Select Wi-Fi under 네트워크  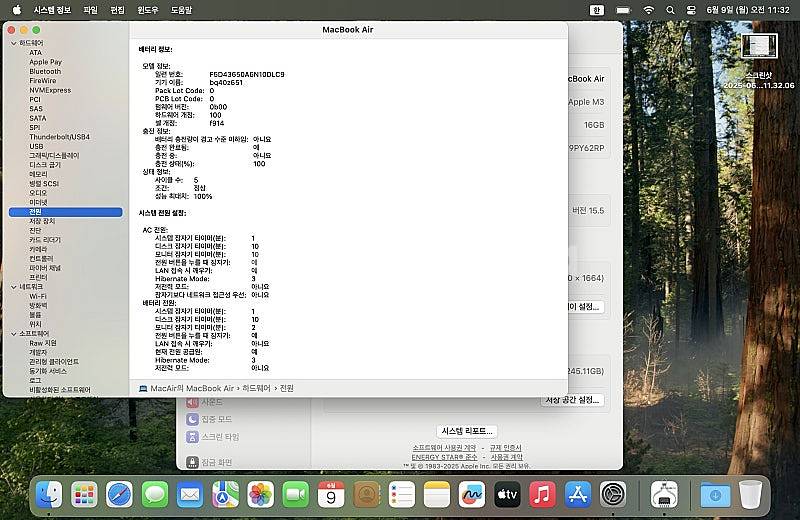[x=38, y=296]
